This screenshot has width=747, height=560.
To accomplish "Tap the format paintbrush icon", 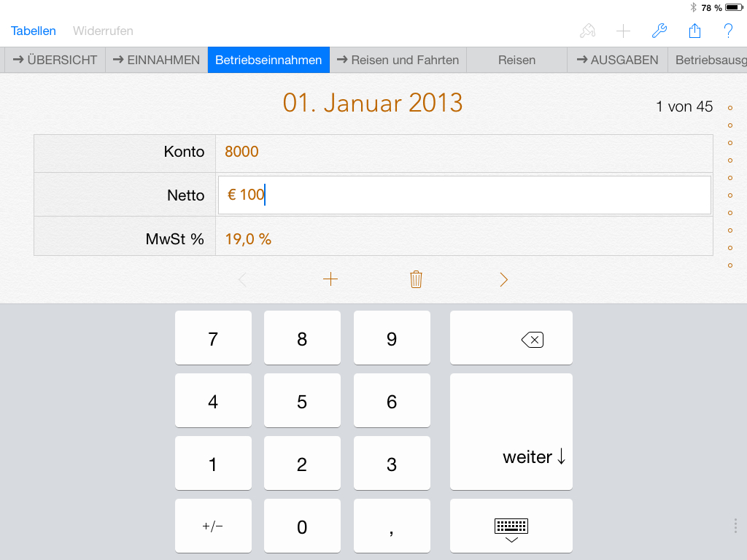I will (x=587, y=31).
